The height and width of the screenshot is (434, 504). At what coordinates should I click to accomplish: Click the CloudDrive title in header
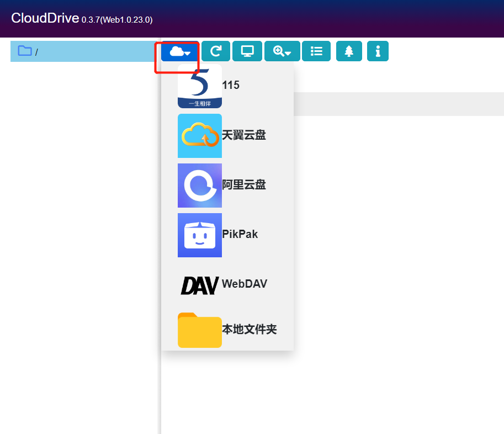point(45,18)
